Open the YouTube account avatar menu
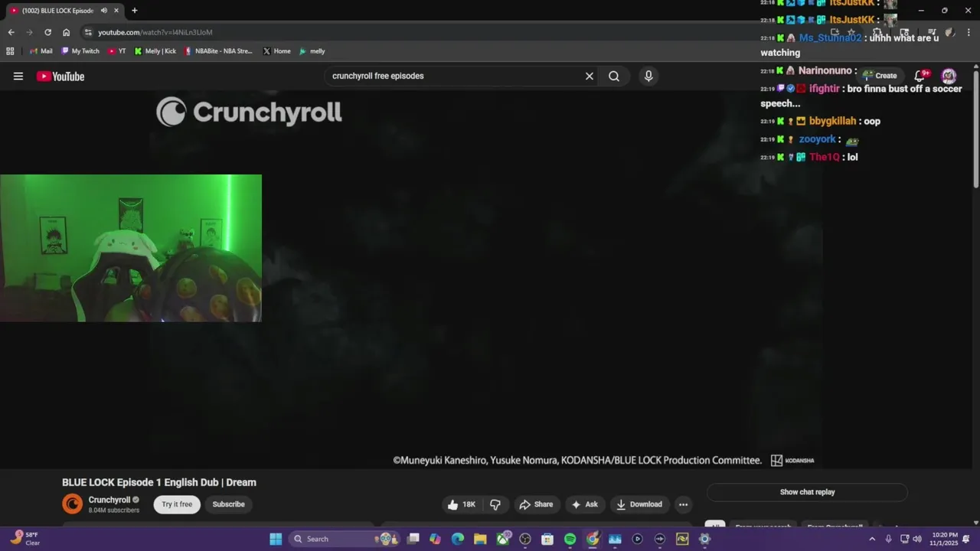The height and width of the screenshot is (551, 980). click(x=949, y=76)
